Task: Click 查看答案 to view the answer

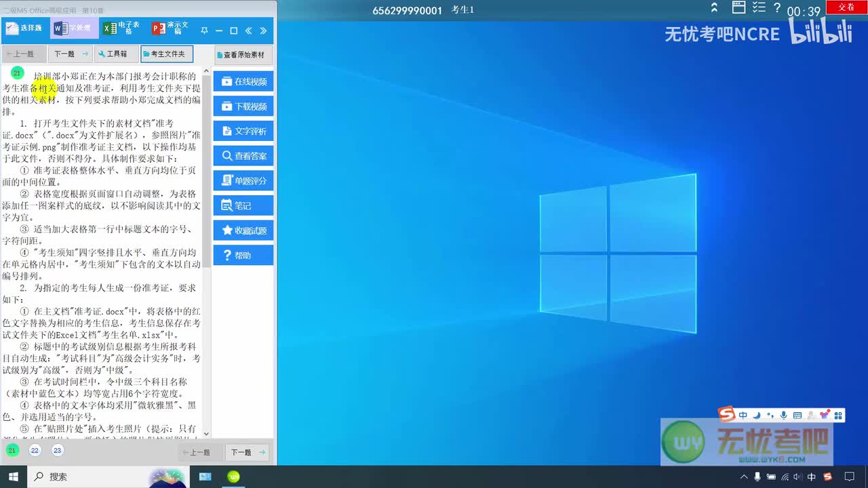Action: [243, 156]
